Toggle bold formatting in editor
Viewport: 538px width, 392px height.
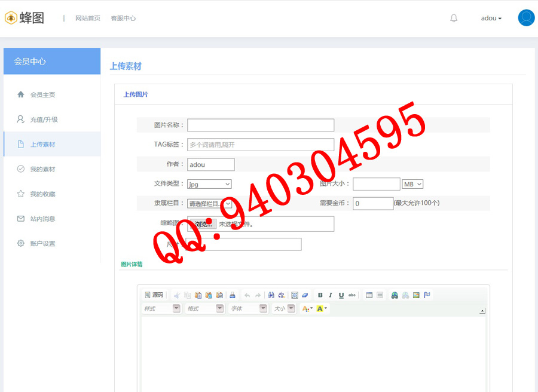point(320,295)
